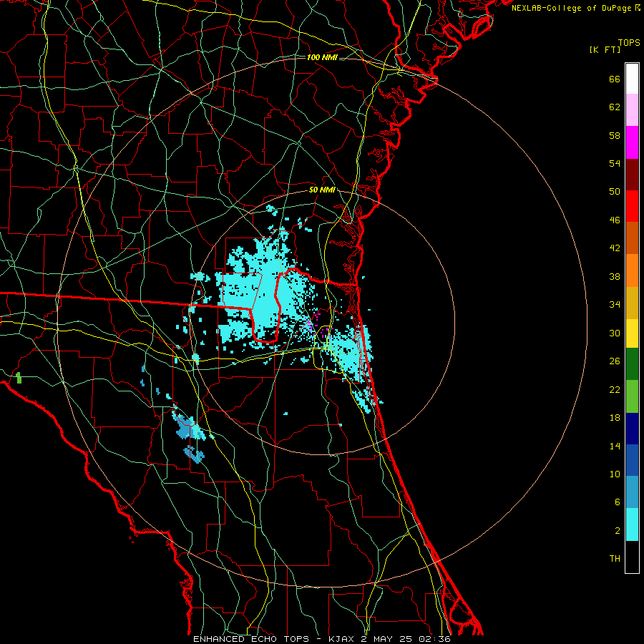This screenshot has height=644, width=644.
Task: Click the legend value "26"
Action: click(x=615, y=361)
